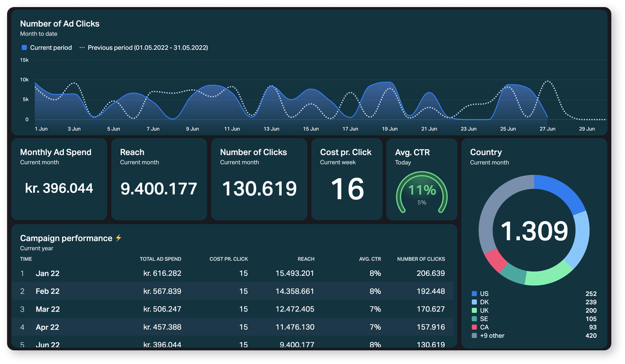The width and height of the screenshot is (625, 364).
Task: Sort by the NUMBER OF CLICKS column header
Action: [x=421, y=259]
